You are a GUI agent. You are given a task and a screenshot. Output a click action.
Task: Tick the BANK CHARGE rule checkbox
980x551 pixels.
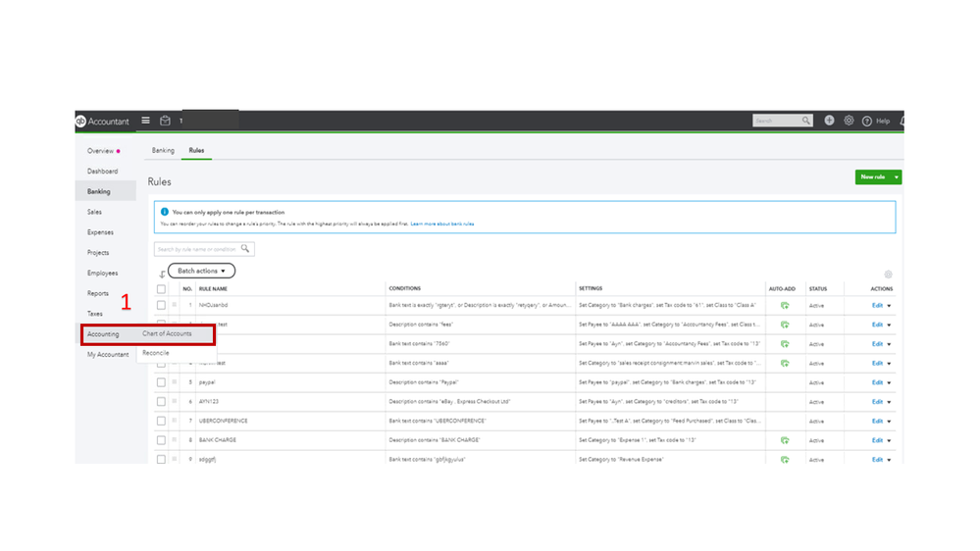pyautogui.click(x=161, y=440)
